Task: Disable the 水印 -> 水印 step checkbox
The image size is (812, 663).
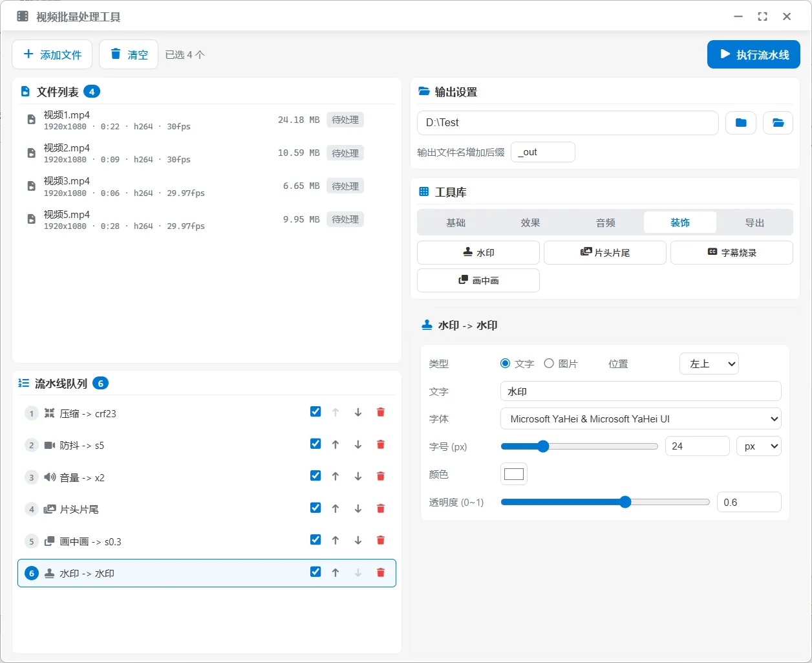Action: (x=315, y=572)
